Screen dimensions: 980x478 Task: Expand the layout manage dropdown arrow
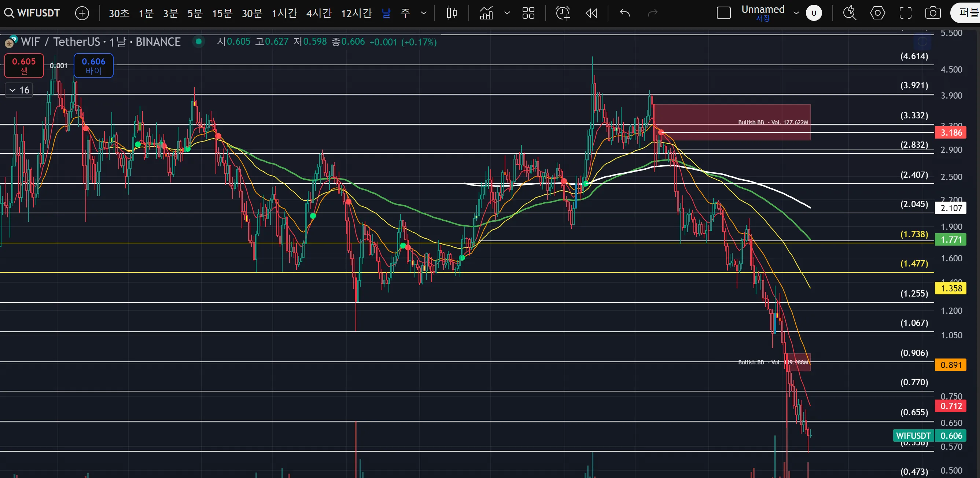(796, 13)
